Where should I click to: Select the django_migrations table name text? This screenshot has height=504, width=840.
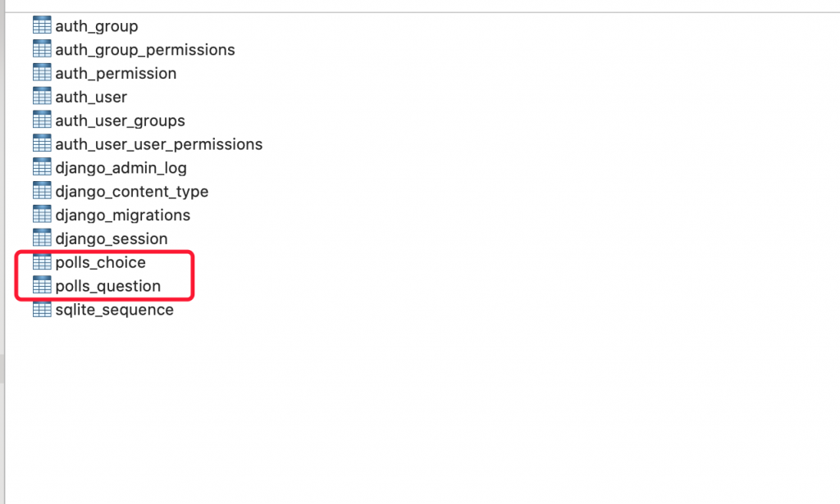coord(122,216)
